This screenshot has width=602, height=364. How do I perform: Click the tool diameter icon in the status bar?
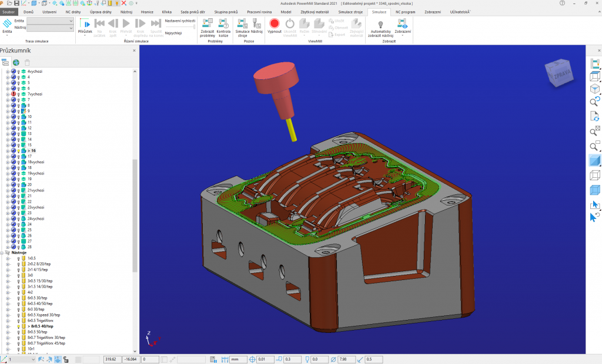pos(333,359)
